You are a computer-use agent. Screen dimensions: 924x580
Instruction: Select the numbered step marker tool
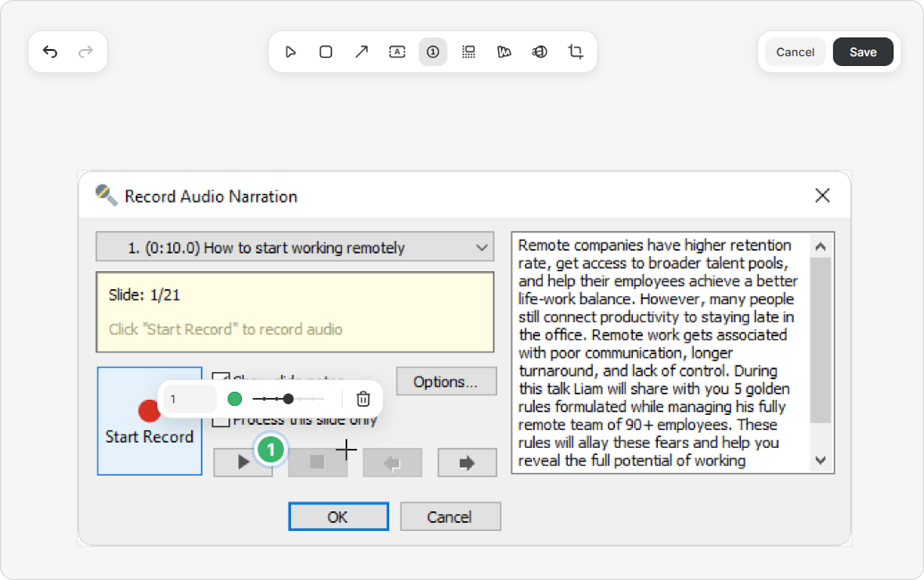click(433, 52)
